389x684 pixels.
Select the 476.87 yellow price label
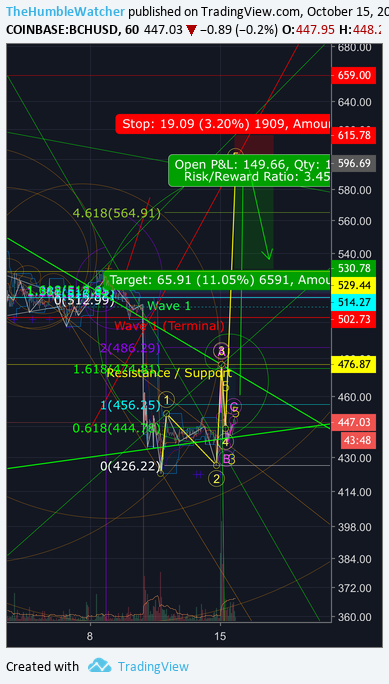[354, 363]
